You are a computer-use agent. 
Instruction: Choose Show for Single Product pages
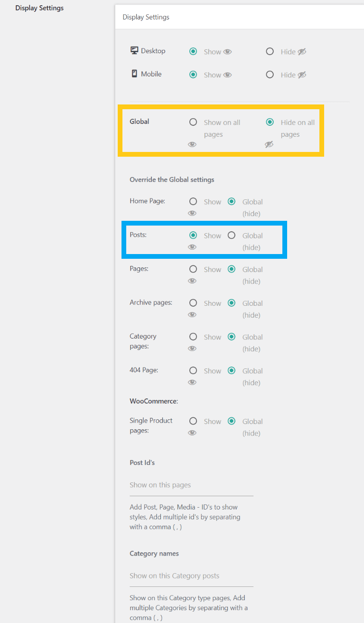click(193, 421)
